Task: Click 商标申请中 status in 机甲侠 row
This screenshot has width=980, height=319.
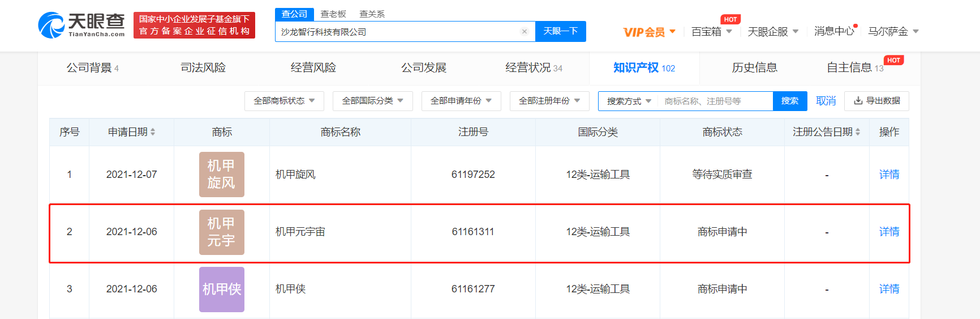Action: (722, 289)
